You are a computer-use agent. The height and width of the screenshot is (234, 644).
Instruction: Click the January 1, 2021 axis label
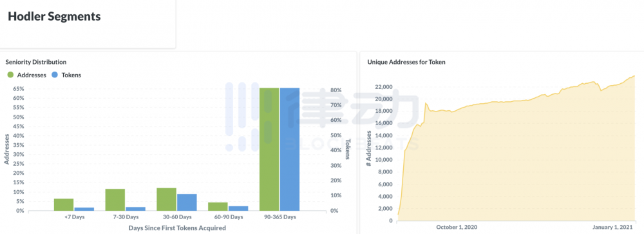coord(612,227)
